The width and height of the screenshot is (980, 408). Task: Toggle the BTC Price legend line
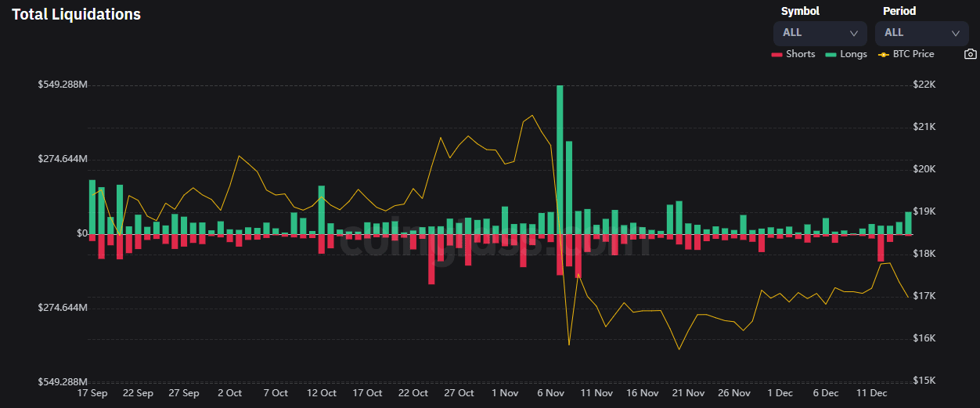(906, 54)
